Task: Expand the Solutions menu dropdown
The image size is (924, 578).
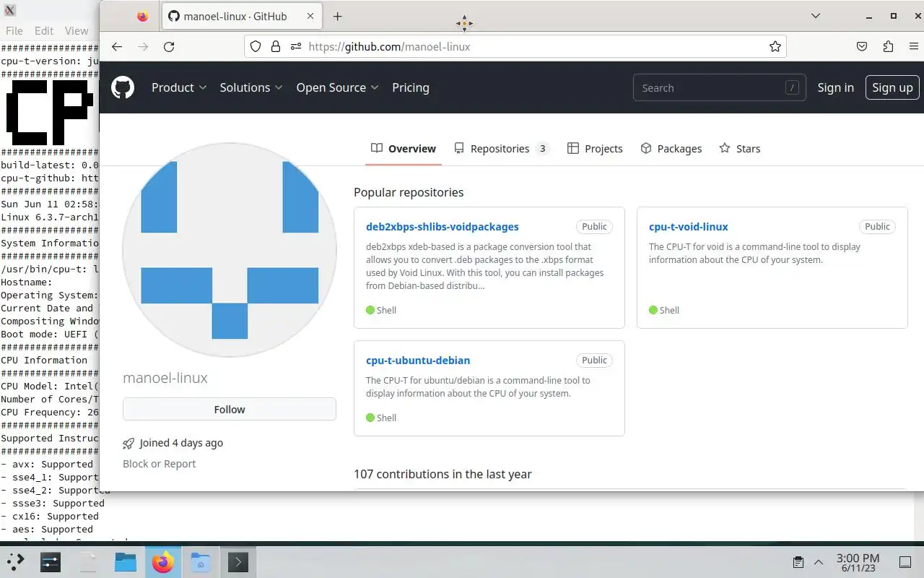Action: pyautogui.click(x=251, y=87)
